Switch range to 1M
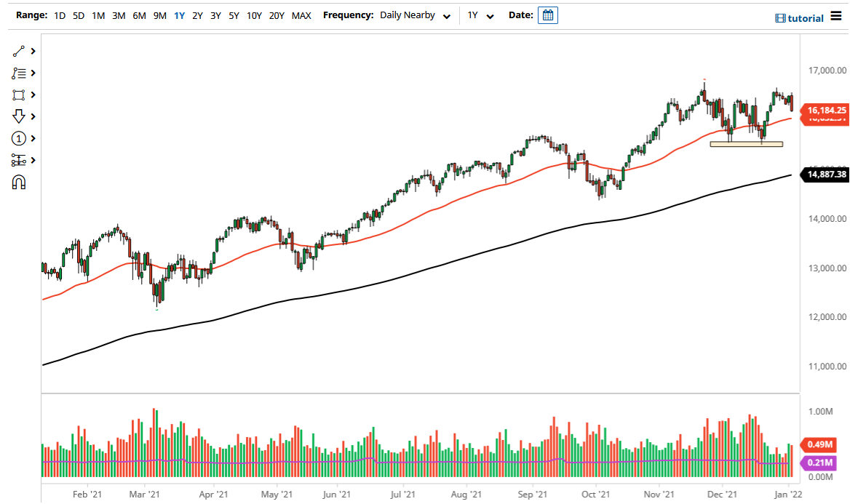This screenshot has width=850, height=504. 98,15
